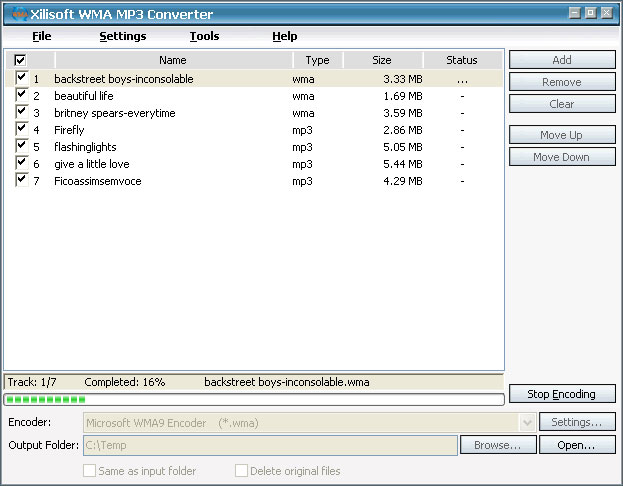Sort list by Size column header
Image resolution: width=623 pixels, height=486 pixels.
(382, 60)
